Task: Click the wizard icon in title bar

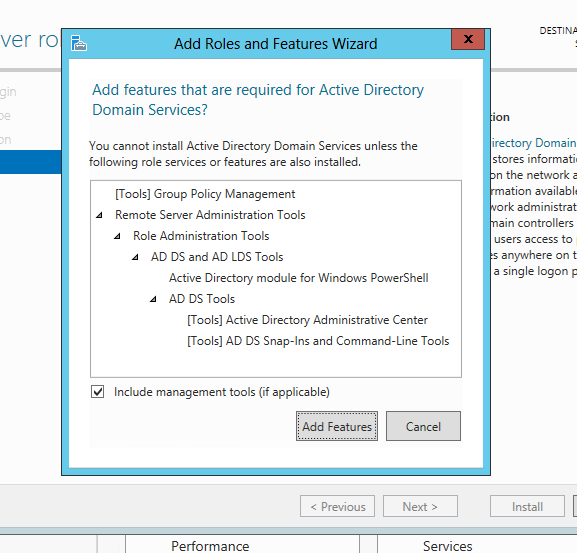Action: [79, 43]
